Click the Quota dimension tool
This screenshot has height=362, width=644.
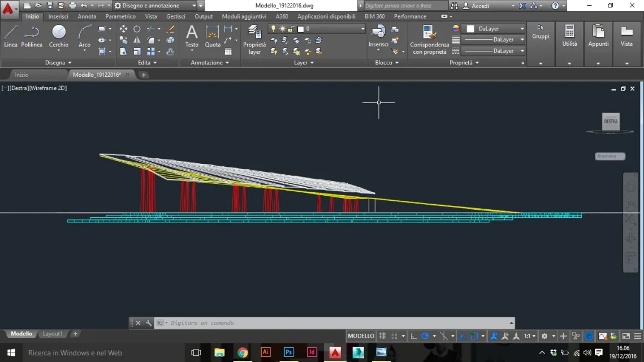(x=213, y=36)
